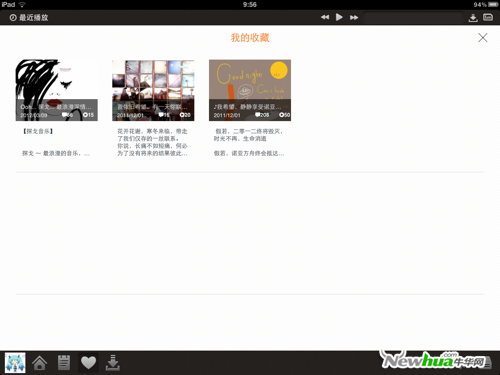Click the 我的收藏 page title
Image resolution: width=500 pixels, height=375 pixels.
pos(250,38)
